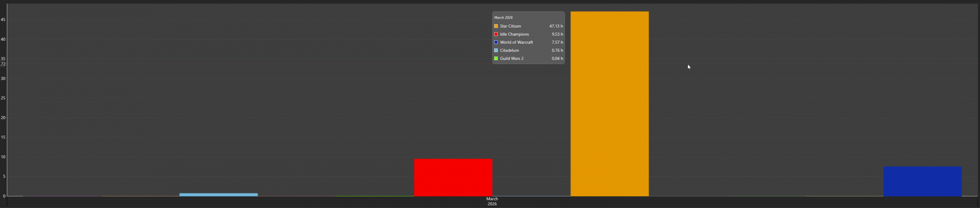
Task: Click the red Idle Champions bar
Action: pyautogui.click(x=453, y=177)
